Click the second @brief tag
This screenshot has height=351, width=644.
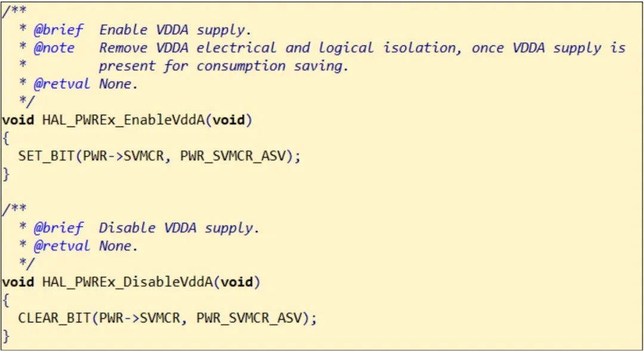(x=58, y=229)
